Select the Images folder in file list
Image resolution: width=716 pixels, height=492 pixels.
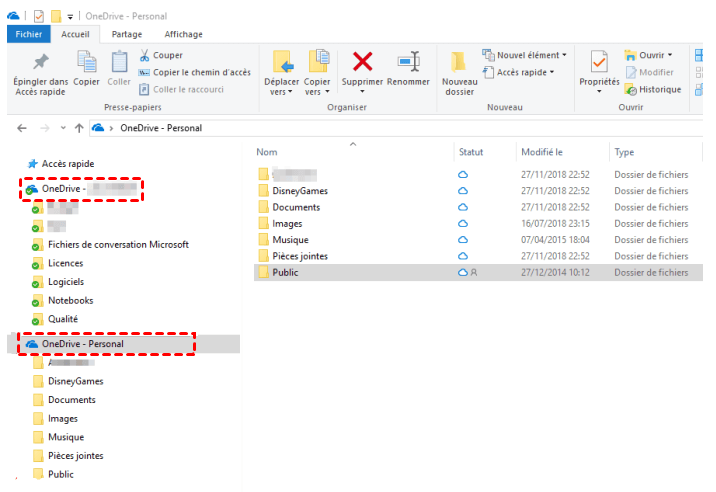coord(287,224)
